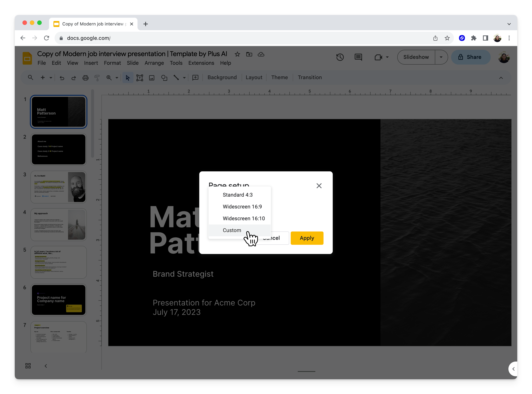Choose Widescreen 16:10 option
Image resolution: width=532 pixels, height=394 pixels.
coord(239,218)
